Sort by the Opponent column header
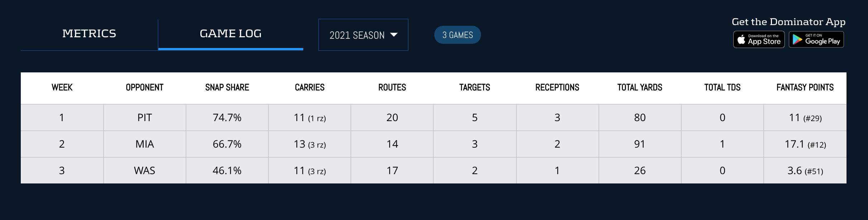Screen dimensions: 868x220 point(144,87)
